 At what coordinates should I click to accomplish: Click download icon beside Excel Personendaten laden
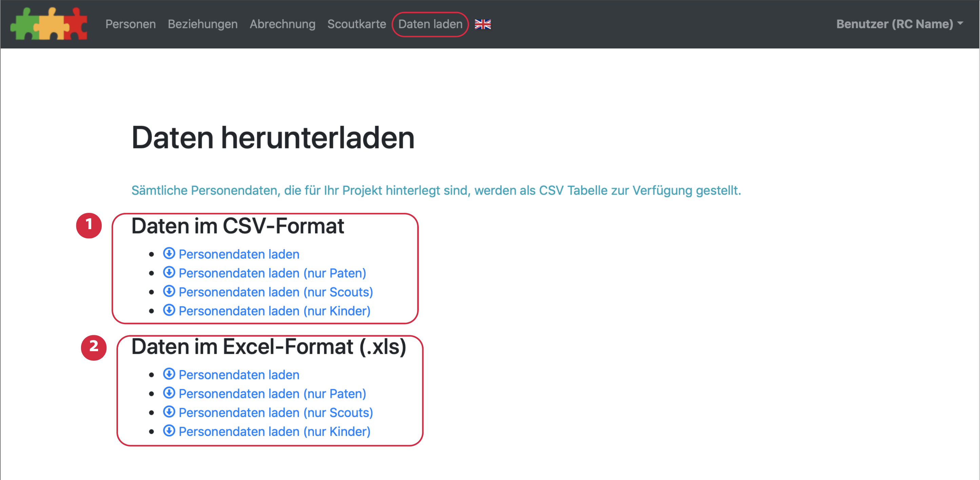(x=169, y=374)
